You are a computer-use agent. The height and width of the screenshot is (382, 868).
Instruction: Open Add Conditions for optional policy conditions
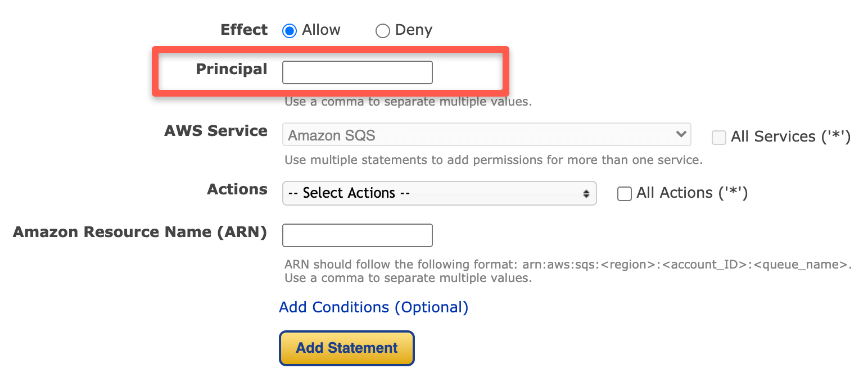point(373,307)
